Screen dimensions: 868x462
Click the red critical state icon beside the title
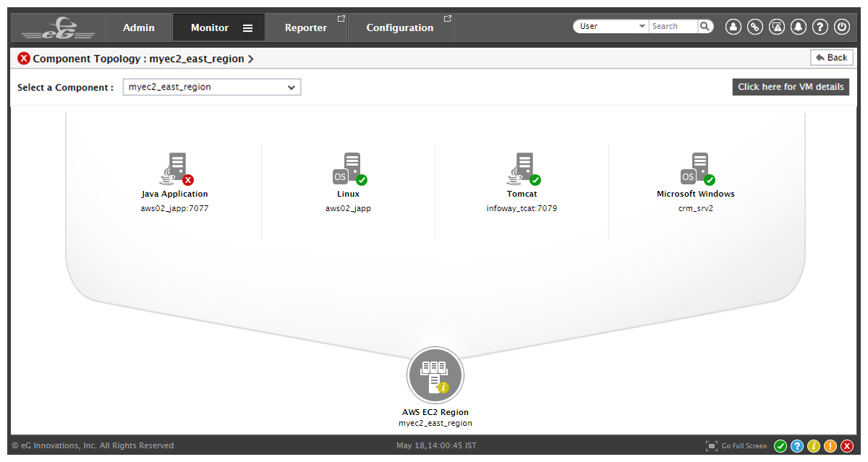24,59
